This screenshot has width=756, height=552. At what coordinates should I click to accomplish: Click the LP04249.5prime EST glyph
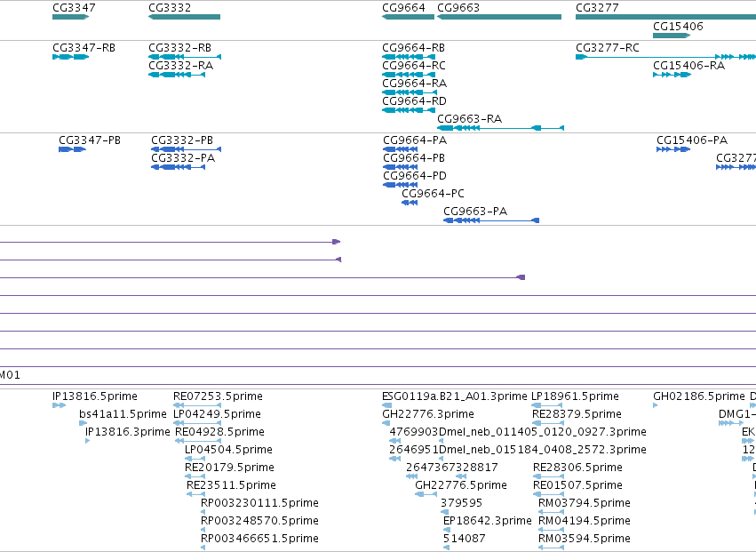(x=197, y=423)
